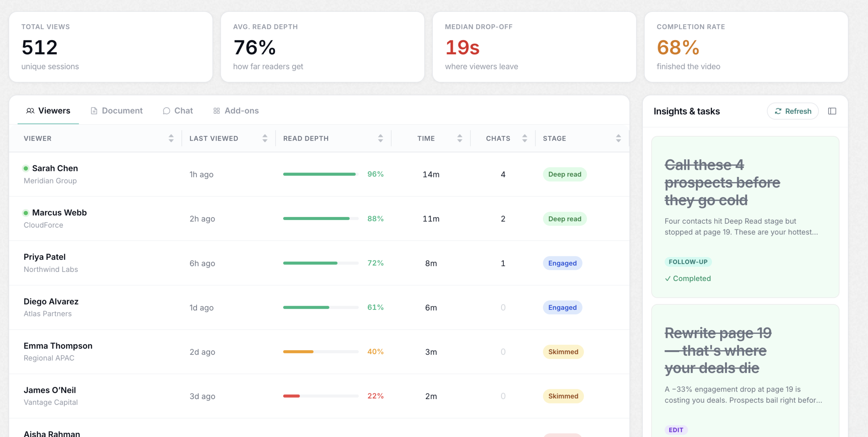The width and height of the screenshot is (868, 437).
Task: Select Marcus Webb's Deep read stage badge
Action: [x=565, y=219]
